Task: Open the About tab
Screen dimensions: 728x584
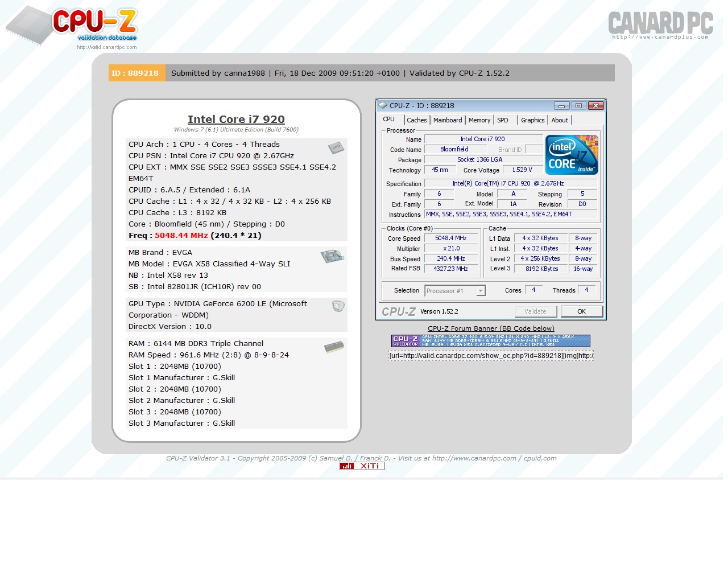Action: click(560, 120)
